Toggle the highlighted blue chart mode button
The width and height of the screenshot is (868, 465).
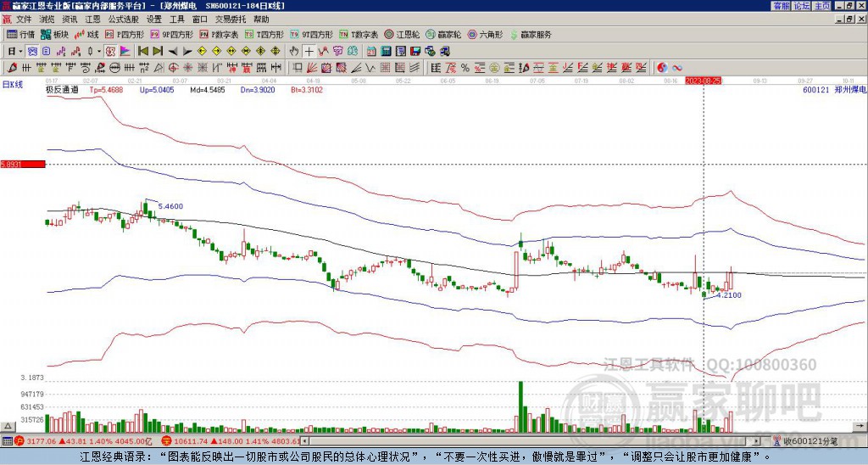point(33,52)
